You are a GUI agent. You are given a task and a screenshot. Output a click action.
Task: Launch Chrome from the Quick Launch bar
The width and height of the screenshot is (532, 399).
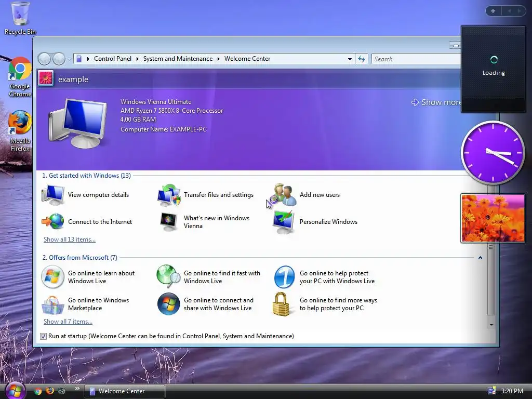(x=38, y=391)
